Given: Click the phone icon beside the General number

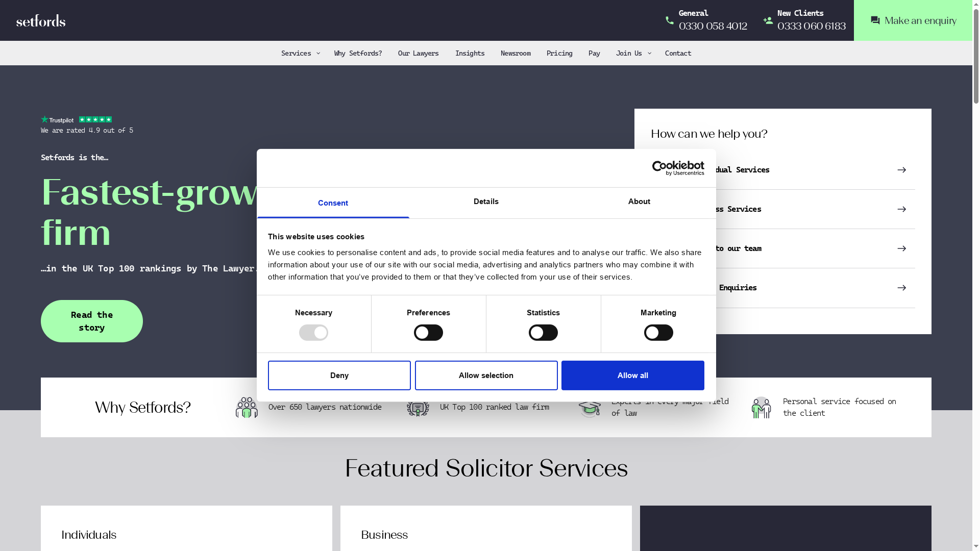Looking at the screenshot, I should tap(670, 20).
